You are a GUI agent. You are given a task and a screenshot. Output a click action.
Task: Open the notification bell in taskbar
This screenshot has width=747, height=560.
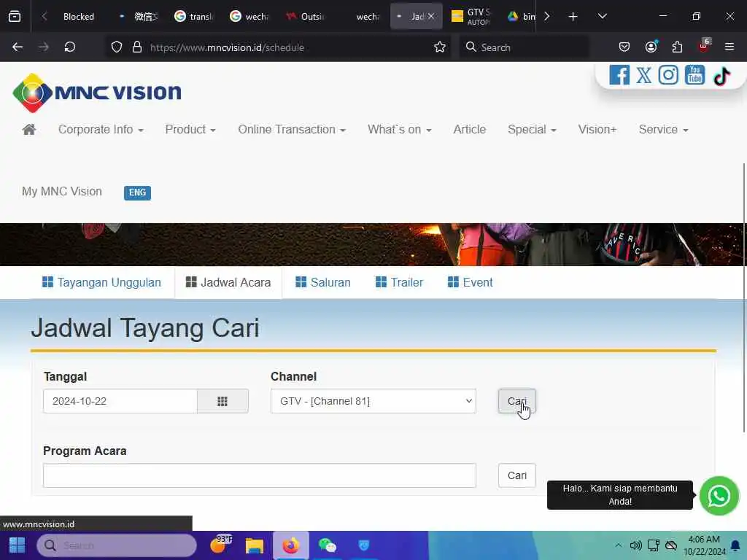(735, 545)
